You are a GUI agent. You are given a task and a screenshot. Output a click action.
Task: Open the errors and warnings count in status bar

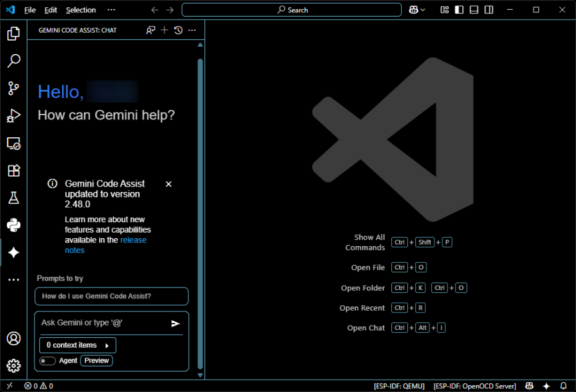pyautogui.click(x=39, y=386)
